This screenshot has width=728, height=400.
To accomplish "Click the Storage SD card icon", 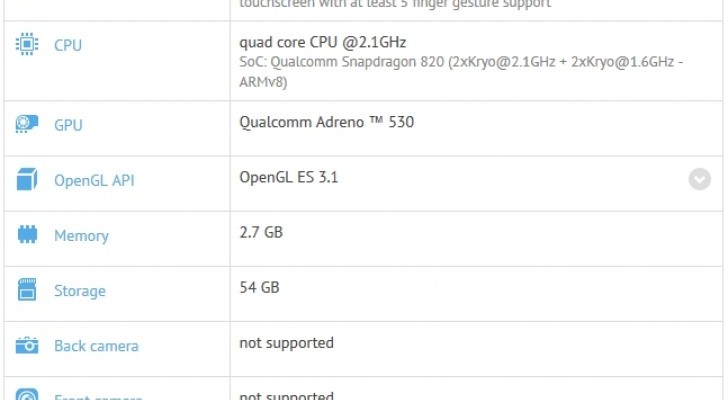I will 27,291.
